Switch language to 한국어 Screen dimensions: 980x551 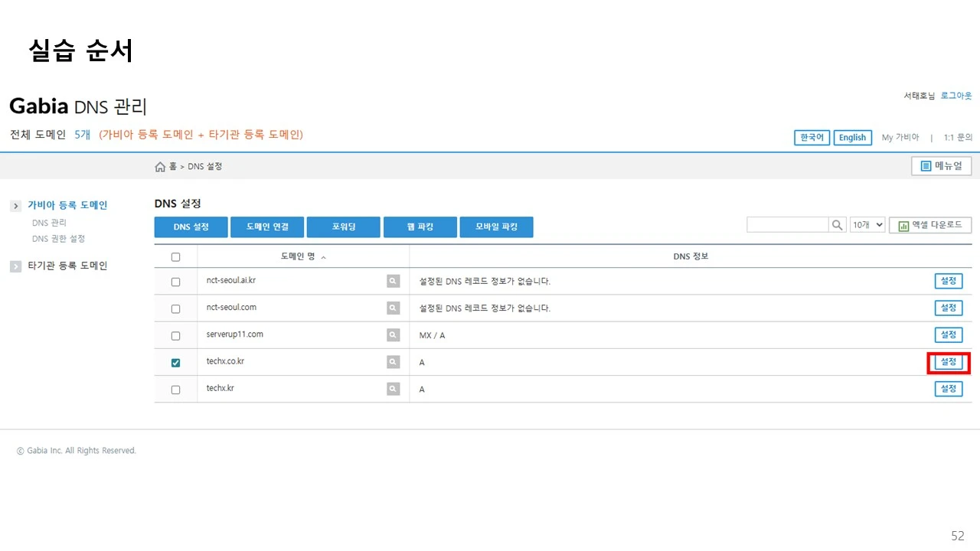tap(812, 138)
